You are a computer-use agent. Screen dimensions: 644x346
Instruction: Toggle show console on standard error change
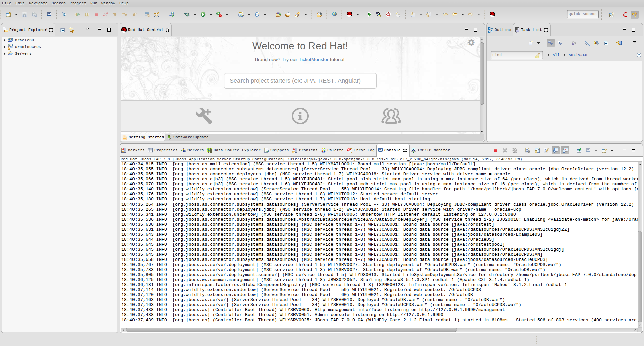pyautogui.click(x=565, y=150)
